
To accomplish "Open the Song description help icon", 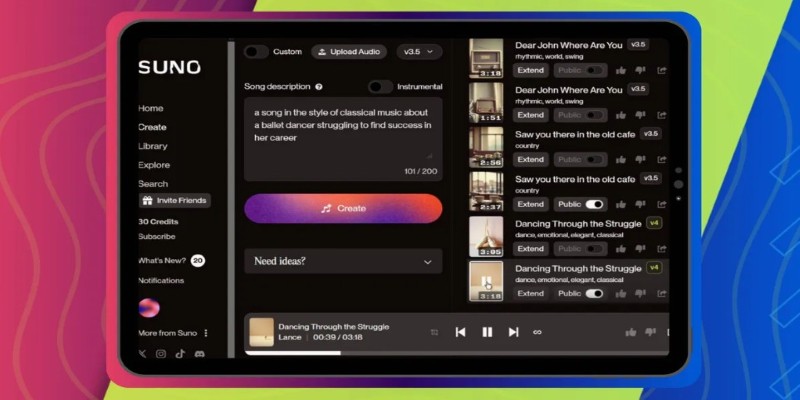I will (319, 87).
